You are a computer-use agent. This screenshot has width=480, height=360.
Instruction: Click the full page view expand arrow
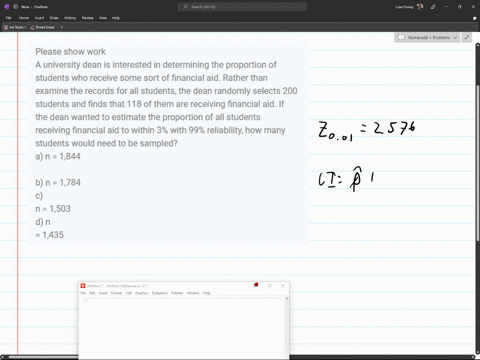(467, 38)
